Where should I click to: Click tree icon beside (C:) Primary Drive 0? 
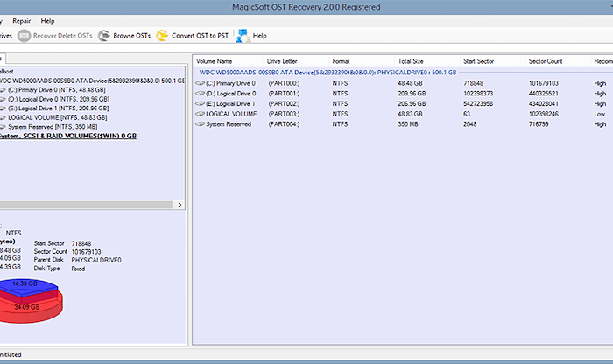tap(3, 90)
